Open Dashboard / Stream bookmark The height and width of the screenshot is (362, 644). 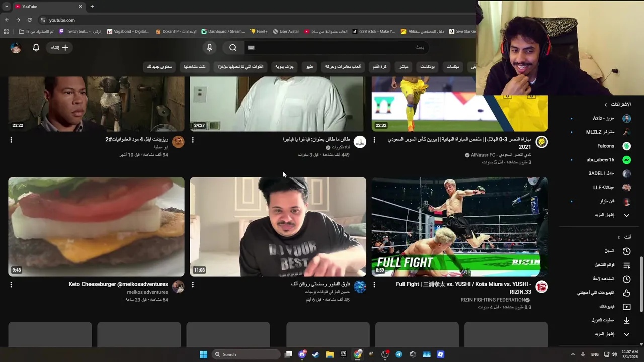pyautogui.click(x=223, y=31)
